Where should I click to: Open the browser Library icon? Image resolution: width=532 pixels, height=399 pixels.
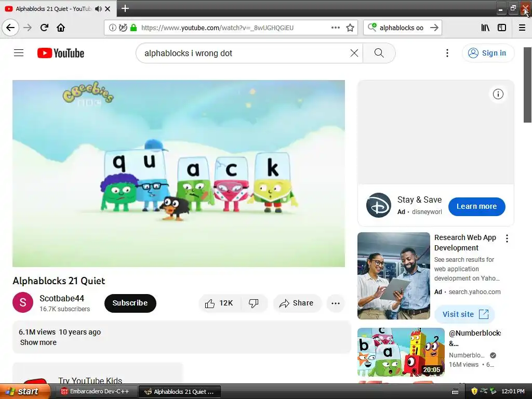(x=485, y=28)
